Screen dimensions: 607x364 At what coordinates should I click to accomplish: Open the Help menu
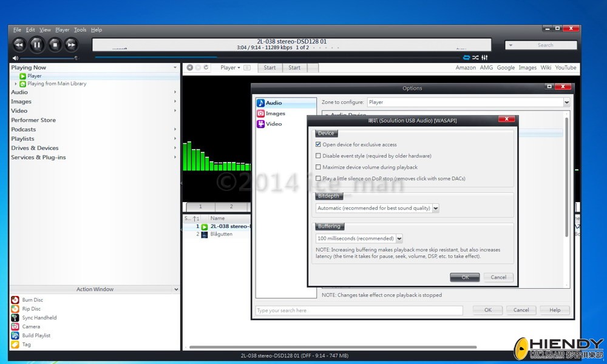pyautogui.click(x=97, y=30)
